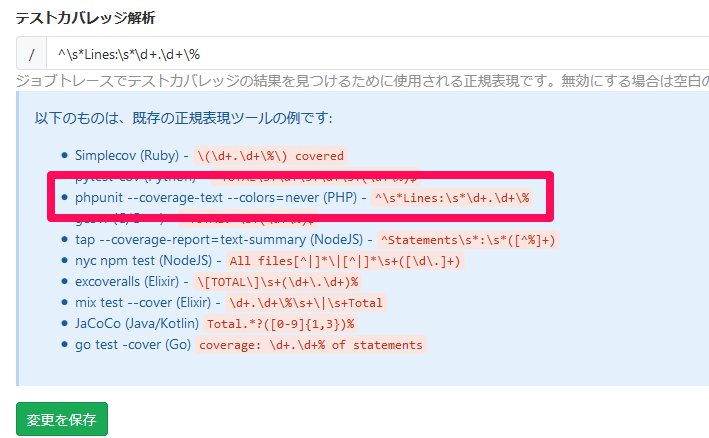The width and height of the screenshot is (709, 438).
Task: Select the coverage of statements regex snippet
Action: 310,345
